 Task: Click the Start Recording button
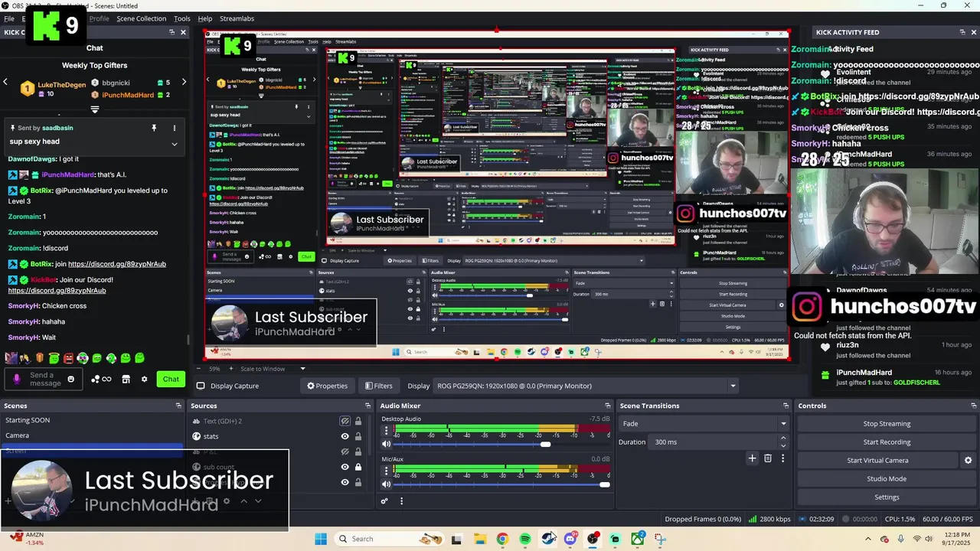click(887, 442)
